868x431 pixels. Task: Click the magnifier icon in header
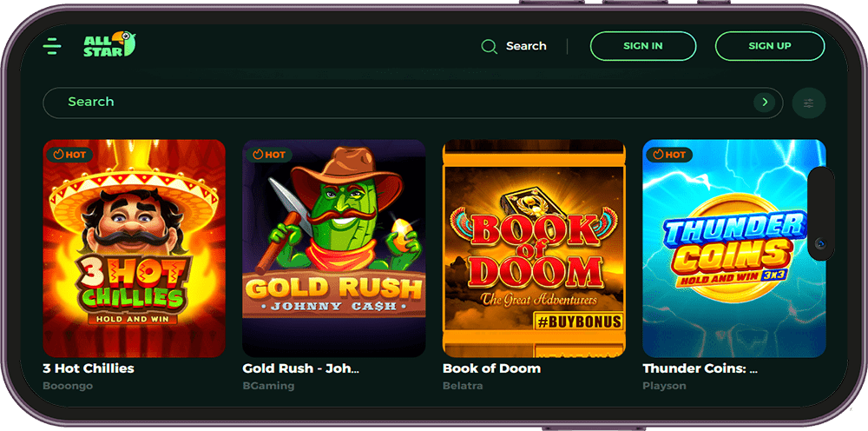tap(489, 46)
